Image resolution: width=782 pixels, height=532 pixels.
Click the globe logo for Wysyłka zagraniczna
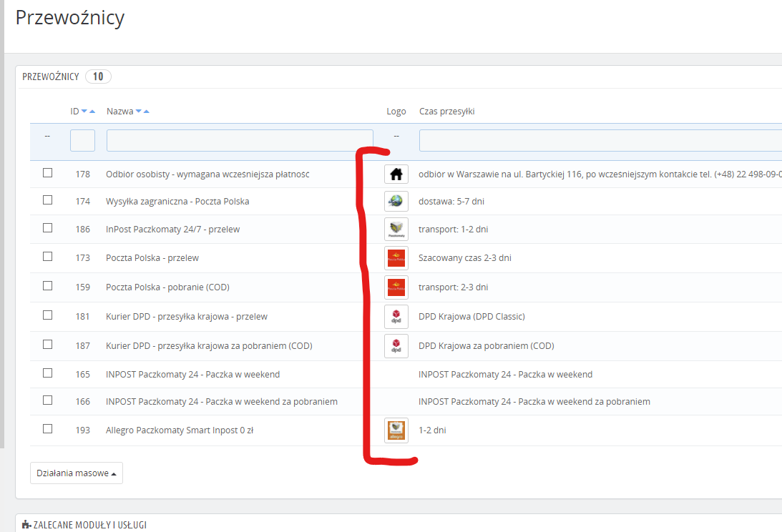coord(396,202)
